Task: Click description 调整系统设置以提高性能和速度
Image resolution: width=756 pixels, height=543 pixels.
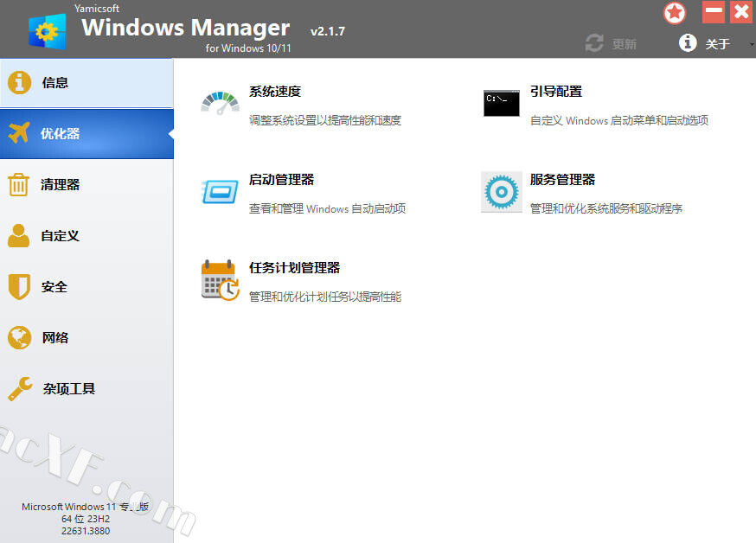Action: [325, 120]
